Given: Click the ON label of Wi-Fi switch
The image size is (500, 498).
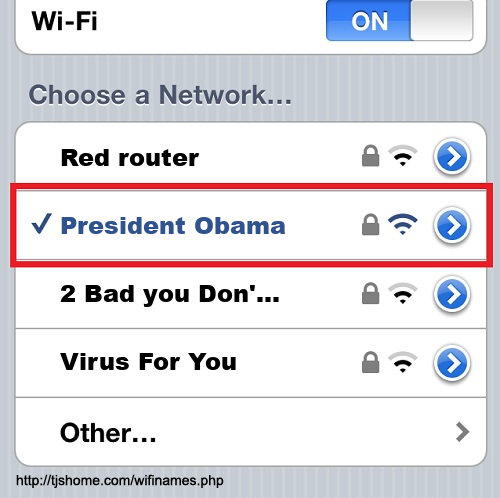Looking at the screenshot, I should tap(369, 21).
